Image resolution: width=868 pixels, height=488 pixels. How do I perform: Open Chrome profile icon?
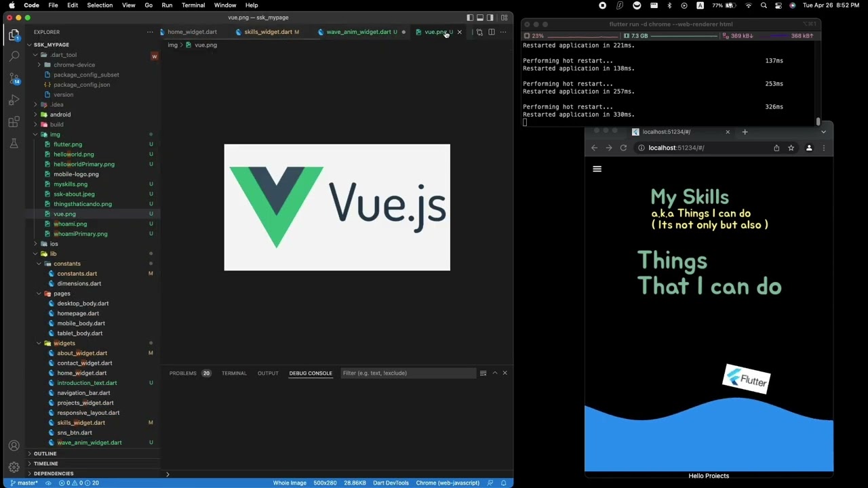point(809,148)
